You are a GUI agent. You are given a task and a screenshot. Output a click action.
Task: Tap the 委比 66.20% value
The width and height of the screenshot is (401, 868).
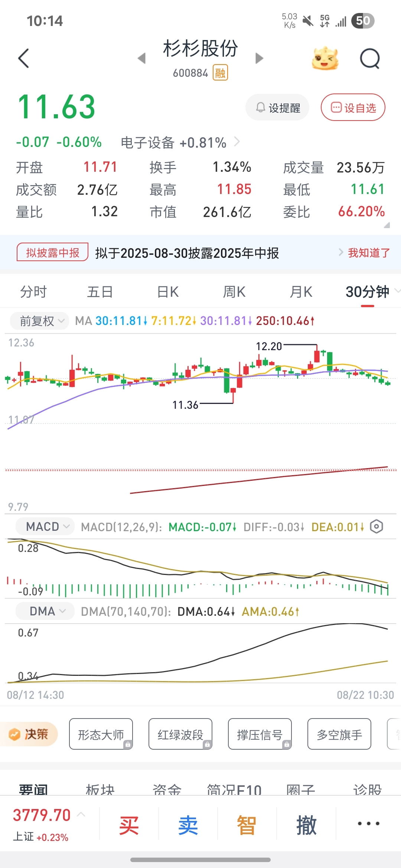(361, 211)
